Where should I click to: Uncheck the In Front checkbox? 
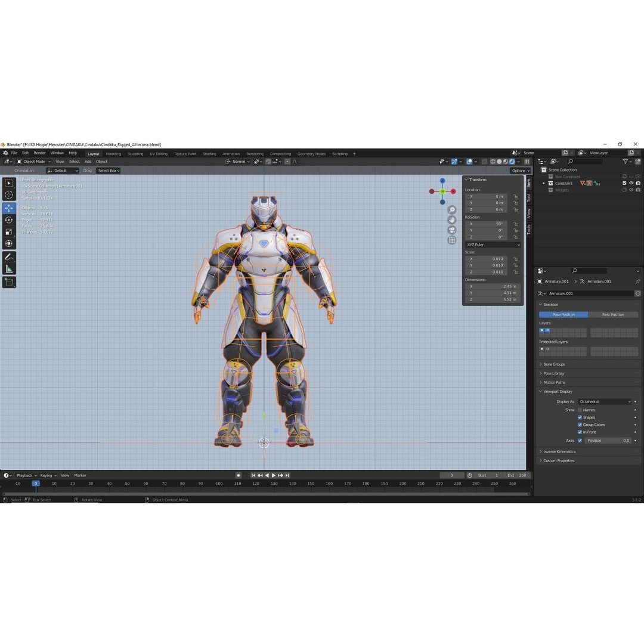point(580,432)
